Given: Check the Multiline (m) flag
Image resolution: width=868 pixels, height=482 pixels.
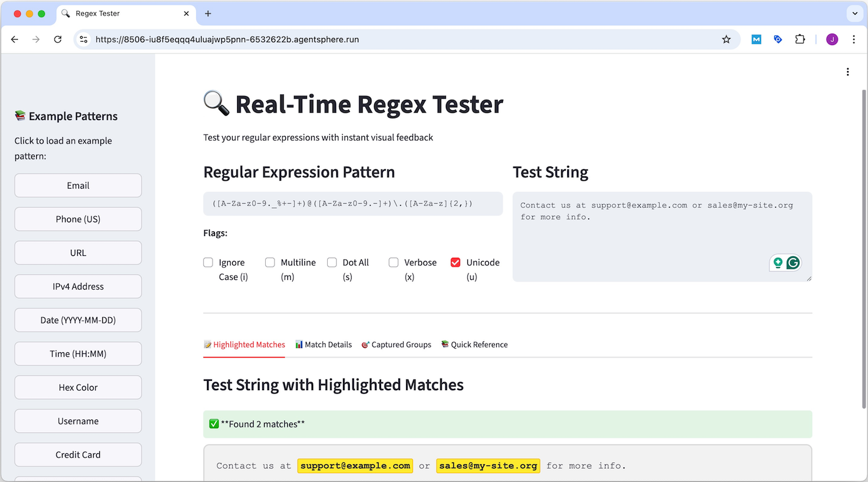Looking at the screenshot, I should tap(270, 262).
